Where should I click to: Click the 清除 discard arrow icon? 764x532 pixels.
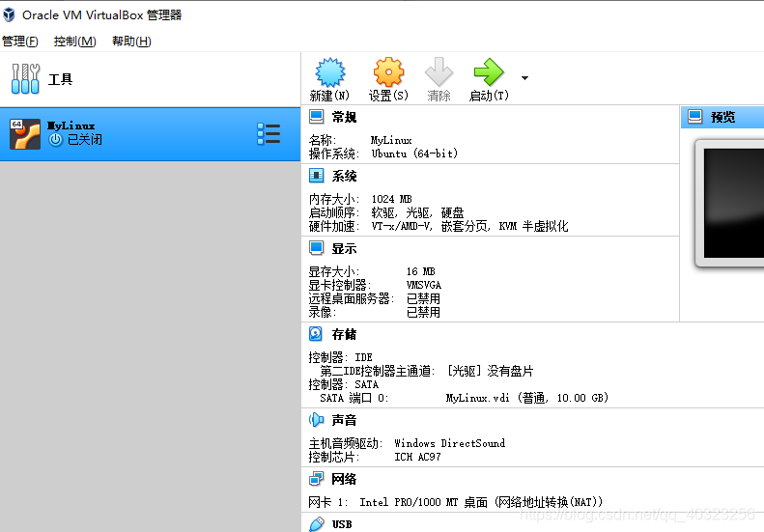[439, 72]
